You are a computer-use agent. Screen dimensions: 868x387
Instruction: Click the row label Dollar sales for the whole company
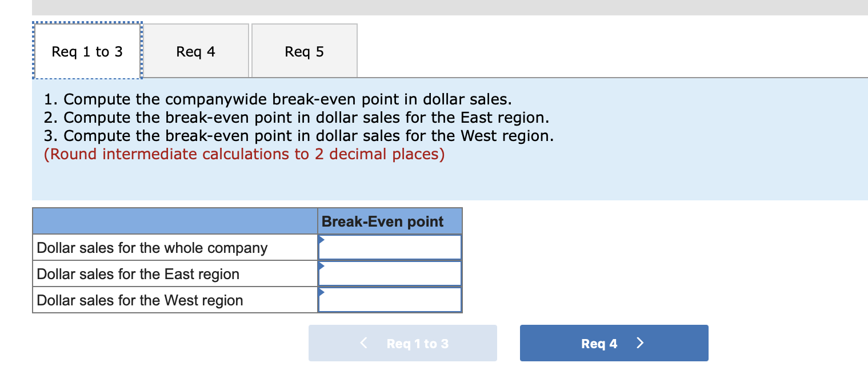point(151,247)
